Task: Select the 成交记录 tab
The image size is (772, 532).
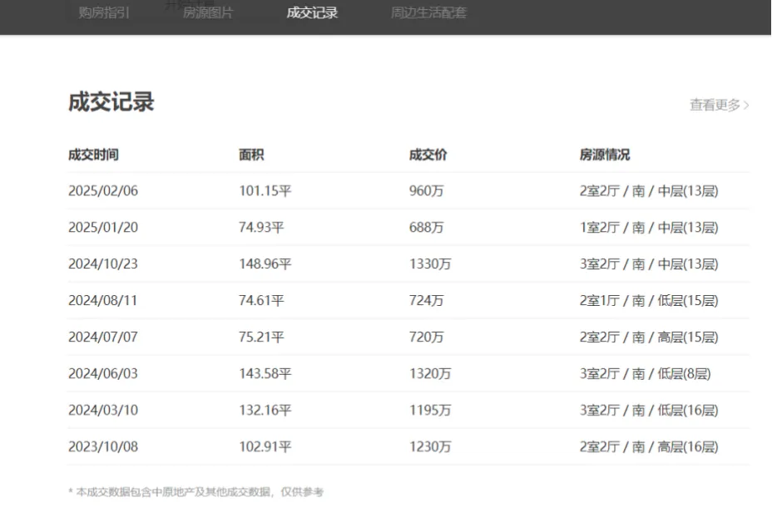Action: (312, 12)
